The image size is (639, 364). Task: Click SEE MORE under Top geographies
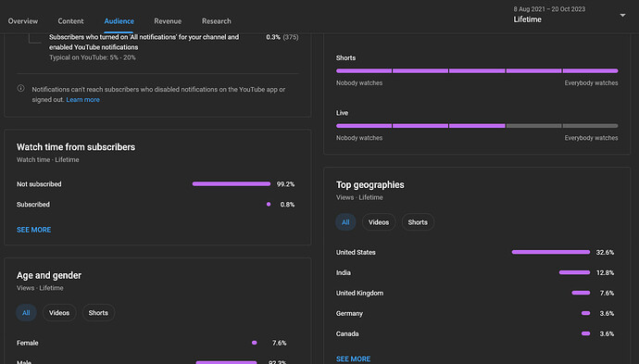coord(354,358)
